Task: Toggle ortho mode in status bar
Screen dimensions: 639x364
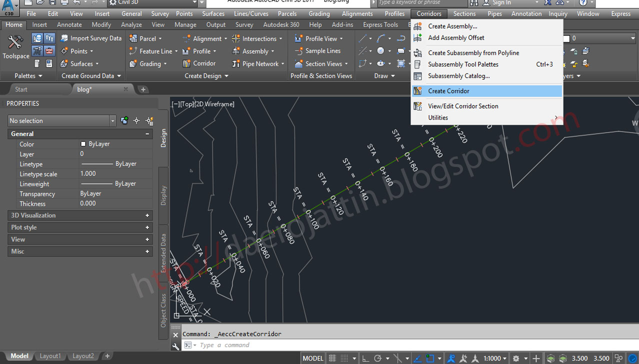Action: [365, 358]
